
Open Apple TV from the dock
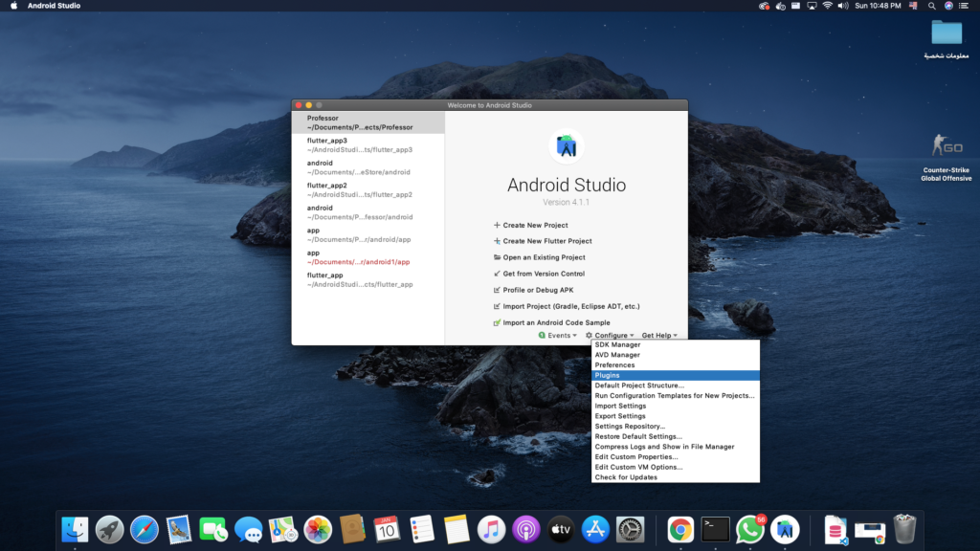561,530
